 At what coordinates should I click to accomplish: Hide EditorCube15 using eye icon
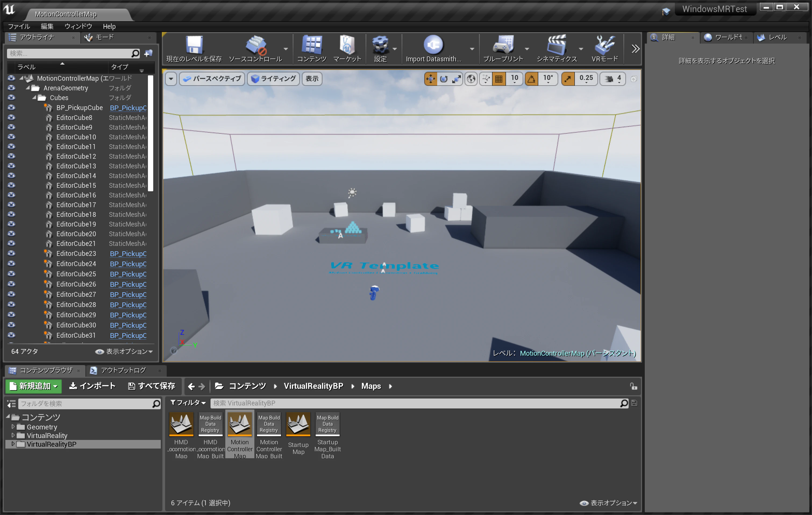point(11,185)
